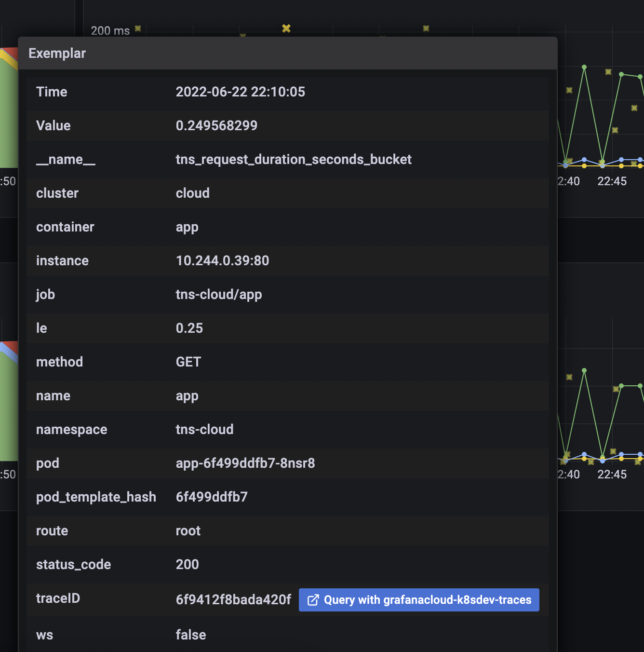Click green peak data point in upper chart
Screen dimensions: 644x652
[x=584, y=68]
